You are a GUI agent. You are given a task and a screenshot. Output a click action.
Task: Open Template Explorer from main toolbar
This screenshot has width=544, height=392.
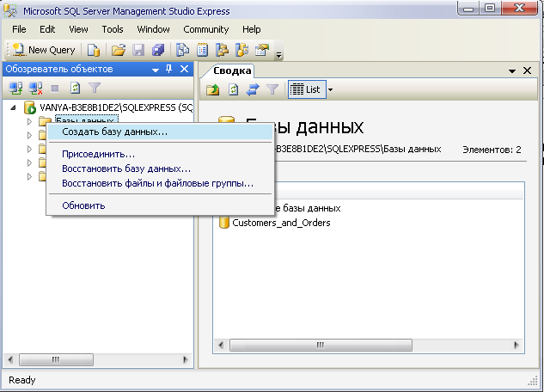pyautogui.click(x=242, y=50)
